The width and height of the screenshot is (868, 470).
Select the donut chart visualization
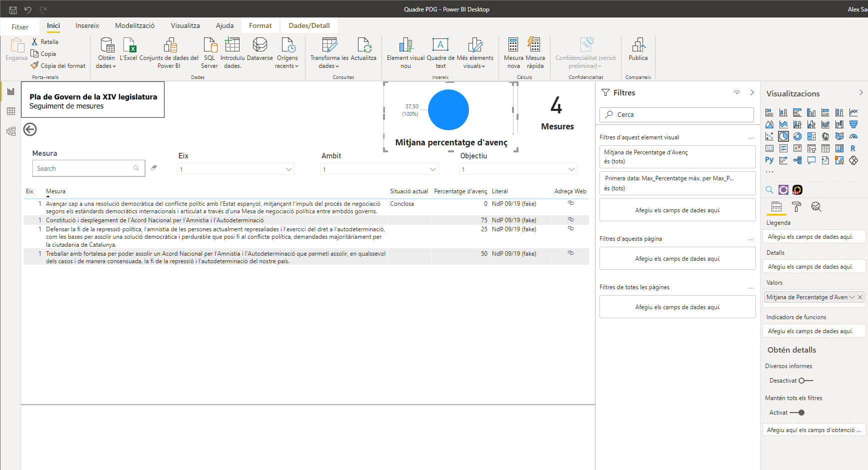[797, 136]
